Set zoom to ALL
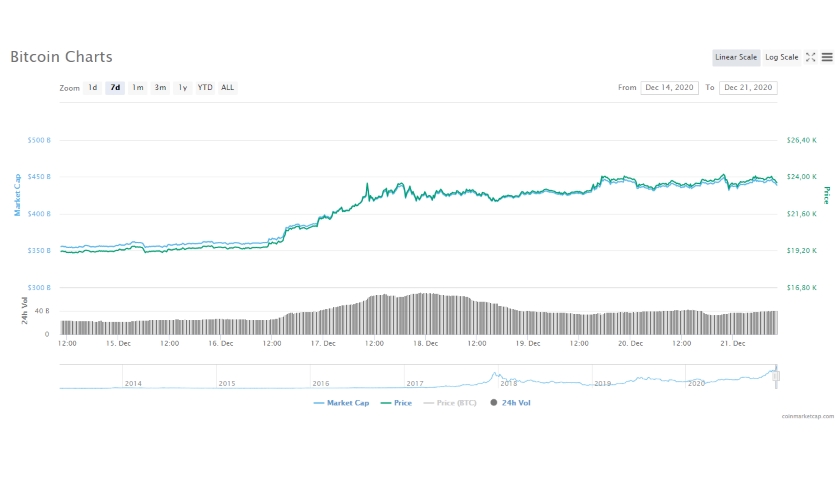This screenshot has width=840, height=480. tap(228, 88)
